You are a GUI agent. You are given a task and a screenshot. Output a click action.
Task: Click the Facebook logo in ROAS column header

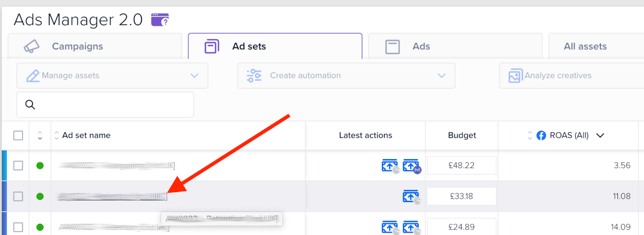coord(541,135)
